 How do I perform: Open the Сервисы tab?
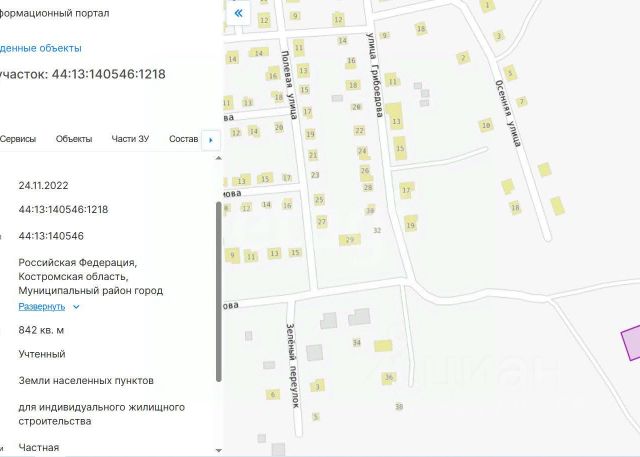(18, 139)
